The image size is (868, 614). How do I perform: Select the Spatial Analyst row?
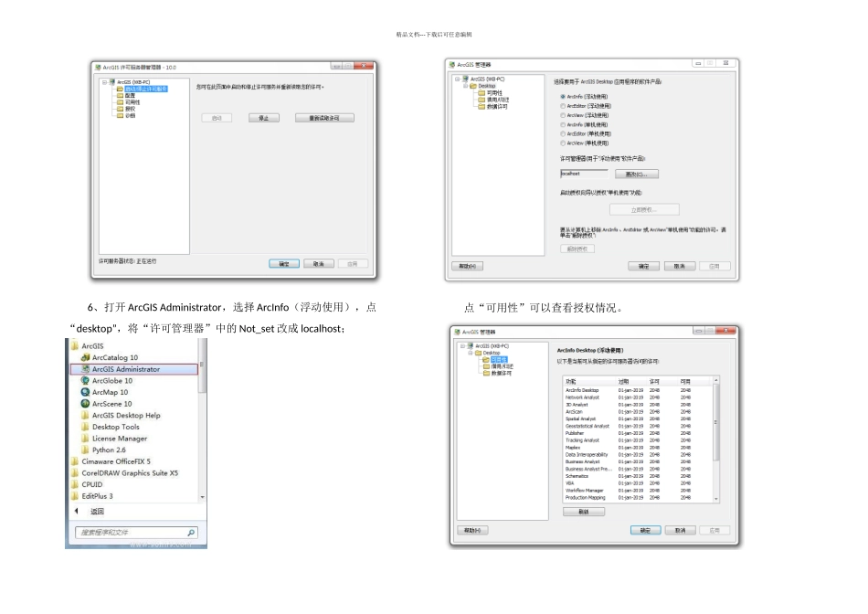(x=639, y=419)
